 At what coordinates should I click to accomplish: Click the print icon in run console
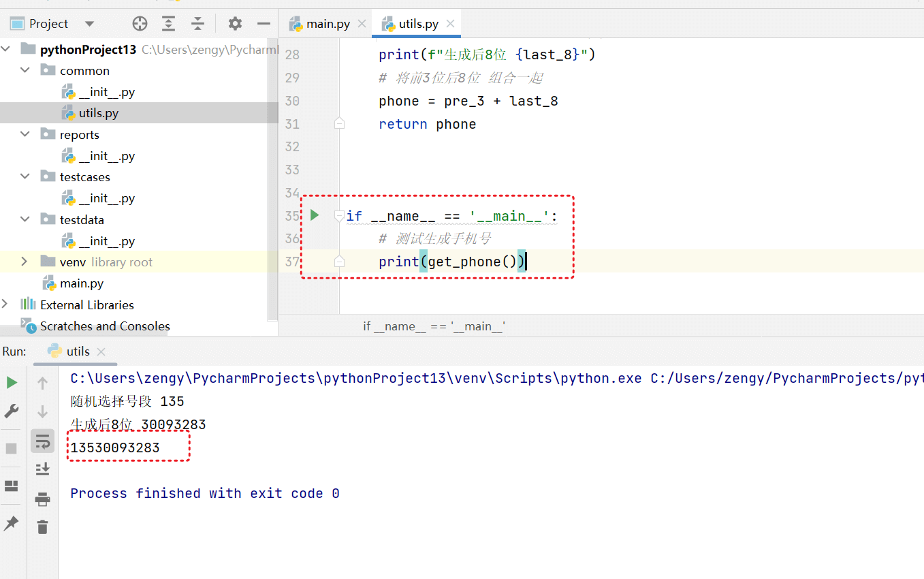pos(42,499)
